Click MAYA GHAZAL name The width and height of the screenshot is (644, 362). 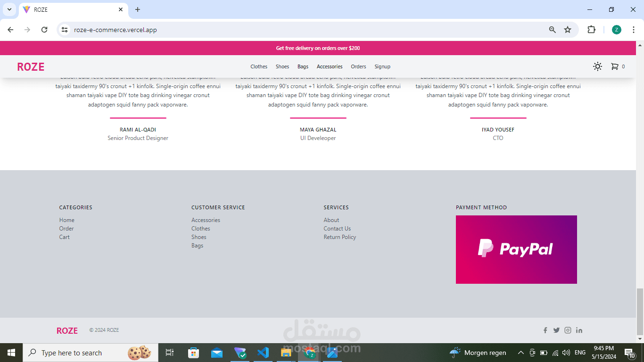(318, 130)
